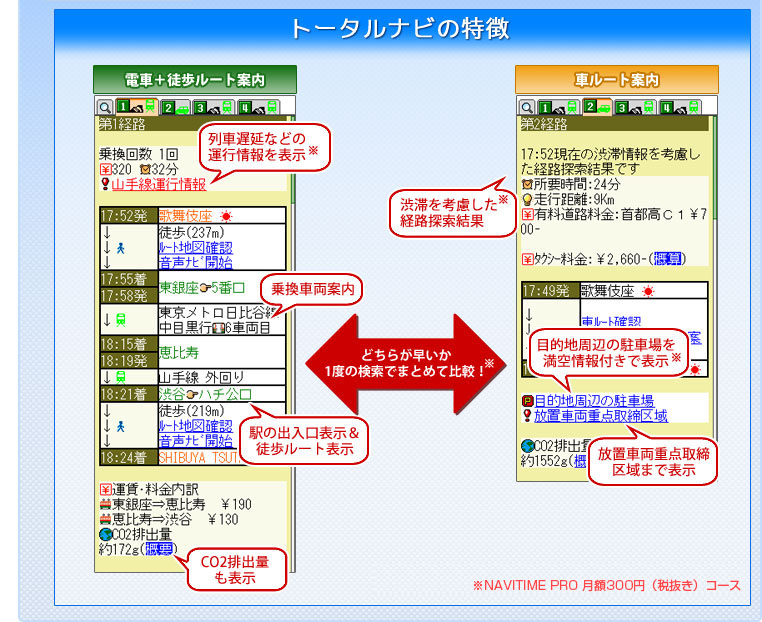762x622 pixels.
Task: Click globe icon beside CO2排出量 in train panel
Action: coord(105,535)
